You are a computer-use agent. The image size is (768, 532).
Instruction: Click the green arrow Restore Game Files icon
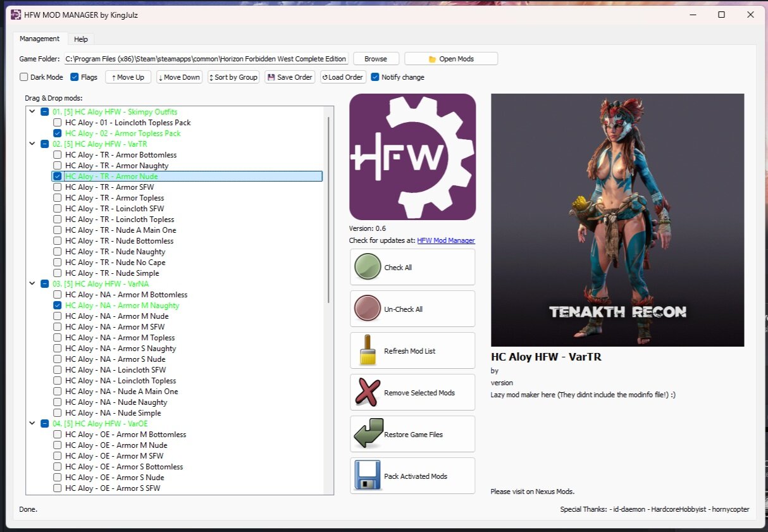pyautogui.click(x=368, y=434)
